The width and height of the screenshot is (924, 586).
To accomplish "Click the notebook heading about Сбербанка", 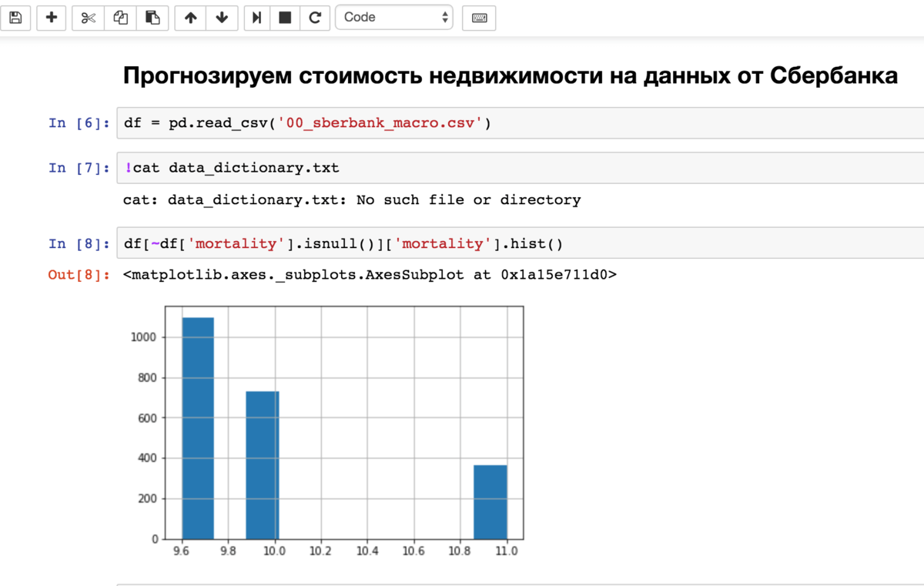I will tap(510, 75).
